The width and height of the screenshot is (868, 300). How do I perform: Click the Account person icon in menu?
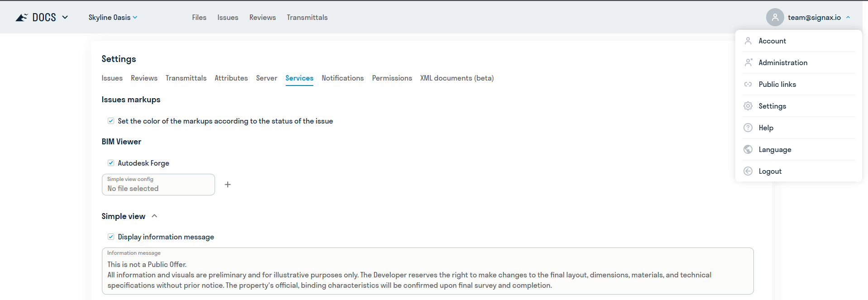[748, 41]
